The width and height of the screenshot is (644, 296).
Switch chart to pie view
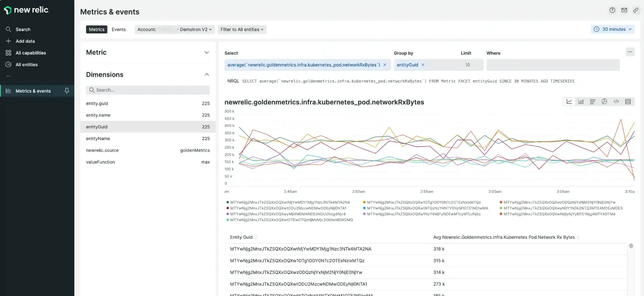[604, 101]
